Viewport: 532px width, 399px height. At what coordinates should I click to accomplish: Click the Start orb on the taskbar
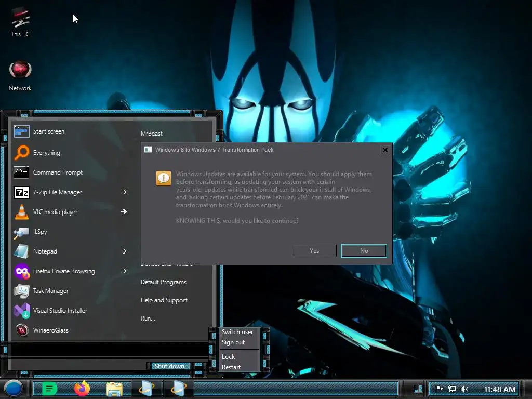13,389
